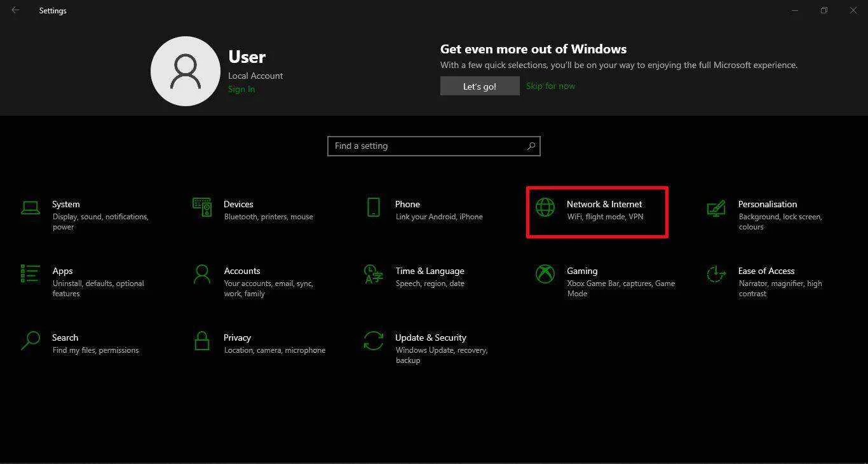Select the Phone heading text

[407, 204]
